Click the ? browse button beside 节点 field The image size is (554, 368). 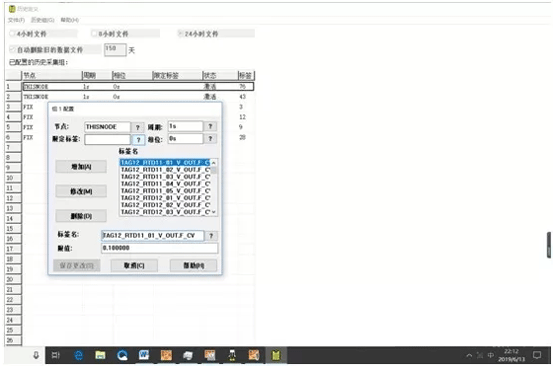tap(138, 127)
